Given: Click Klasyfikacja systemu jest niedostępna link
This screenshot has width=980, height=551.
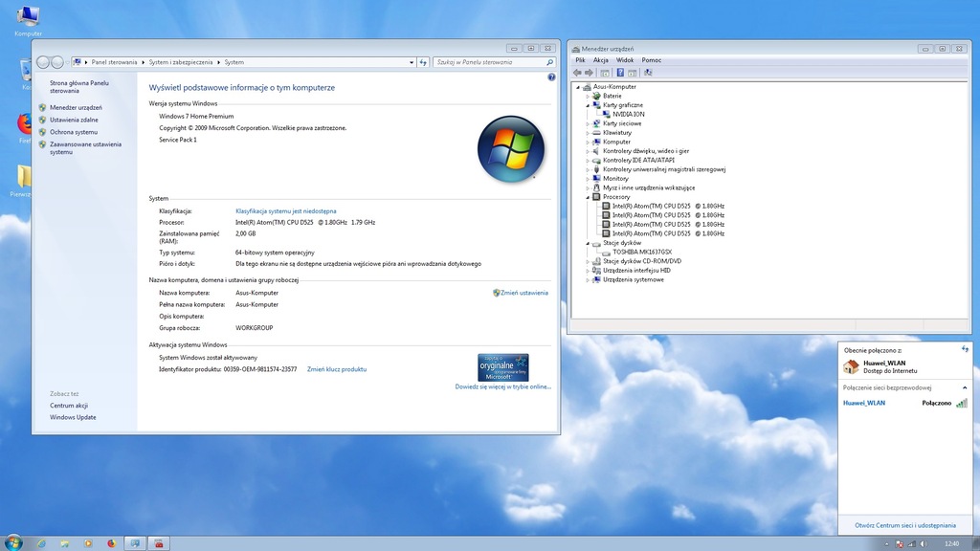Looking at the screenshot, I should tap(285, 211).
